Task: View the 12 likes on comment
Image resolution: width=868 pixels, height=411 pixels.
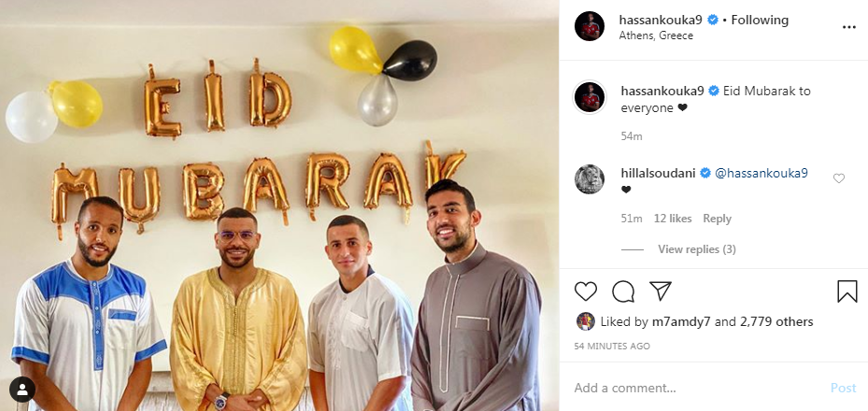Action: coord(673,219)
